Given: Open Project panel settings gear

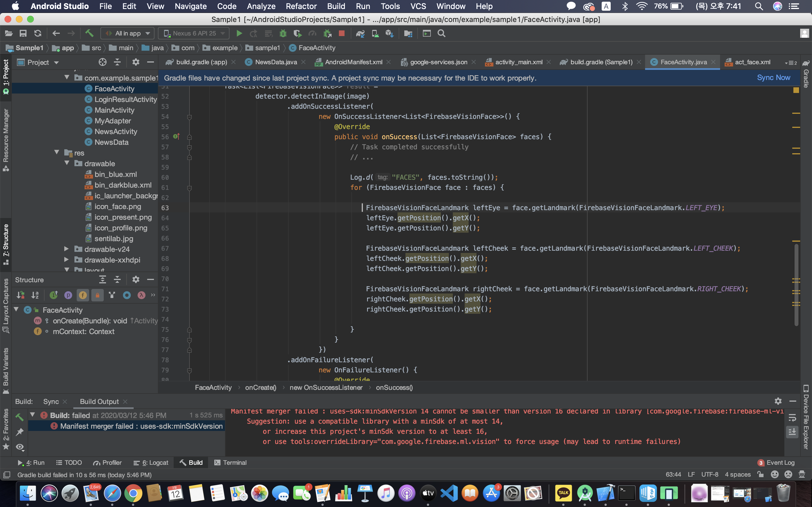Looking at the screenshot, I should (136, 62).
